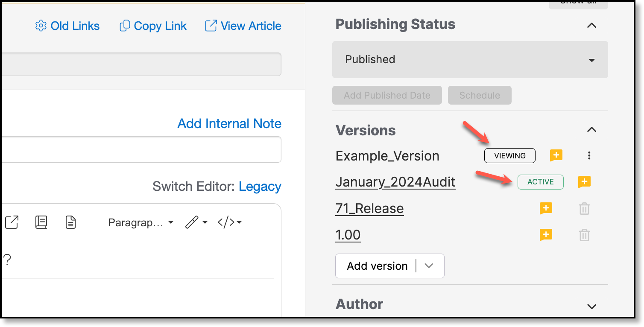The image size is (644, 327).
Task: Add a note to 71_Release version
Action: tap(546, 208)
